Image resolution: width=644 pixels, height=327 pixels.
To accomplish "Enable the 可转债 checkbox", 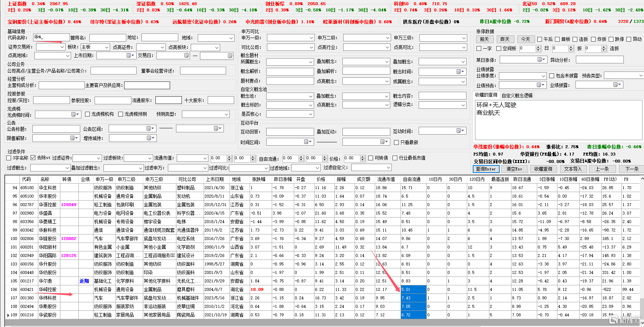I will click(x=371, y=158).
